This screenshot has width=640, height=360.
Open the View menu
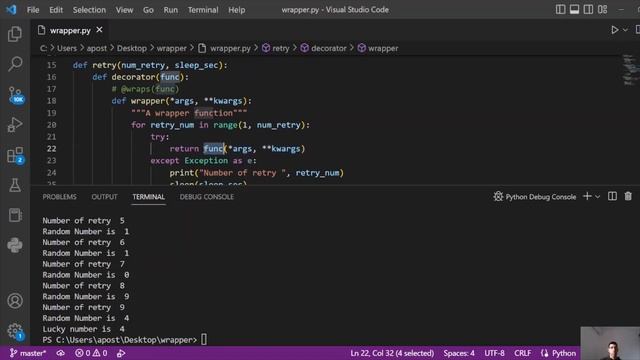point(124,10)
